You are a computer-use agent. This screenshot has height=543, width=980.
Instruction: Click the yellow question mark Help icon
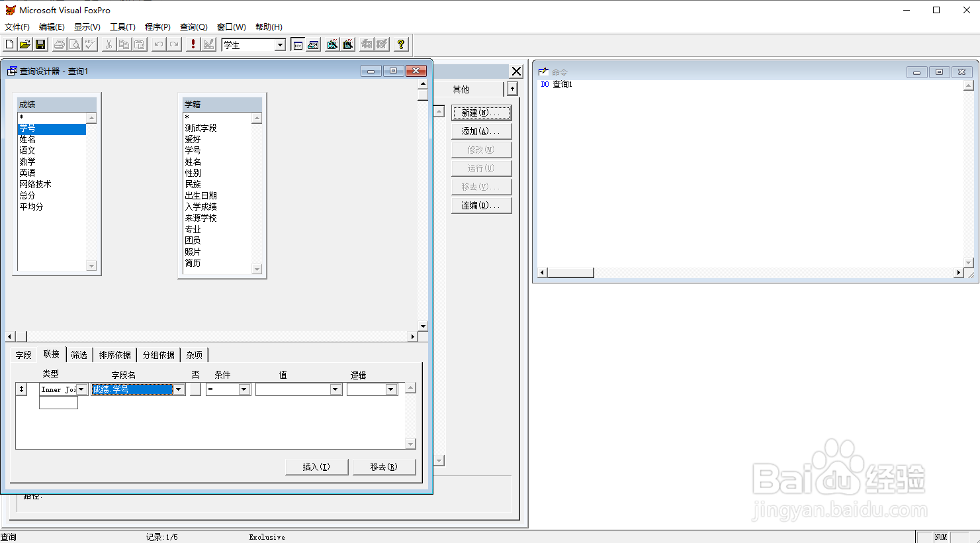point(401,44)
